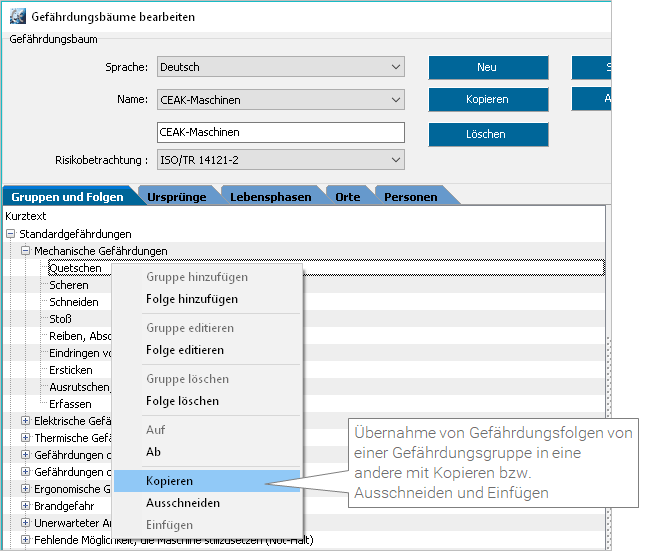Viewport: 647px width, 551px height.
Task: Select the Scheren tree item
Action: (69, 285)
